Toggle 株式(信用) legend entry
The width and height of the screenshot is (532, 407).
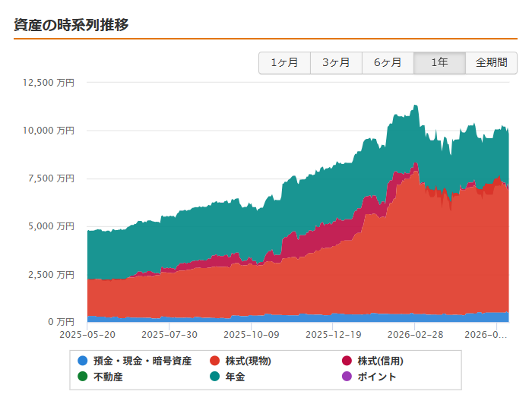tap(373, 361)
